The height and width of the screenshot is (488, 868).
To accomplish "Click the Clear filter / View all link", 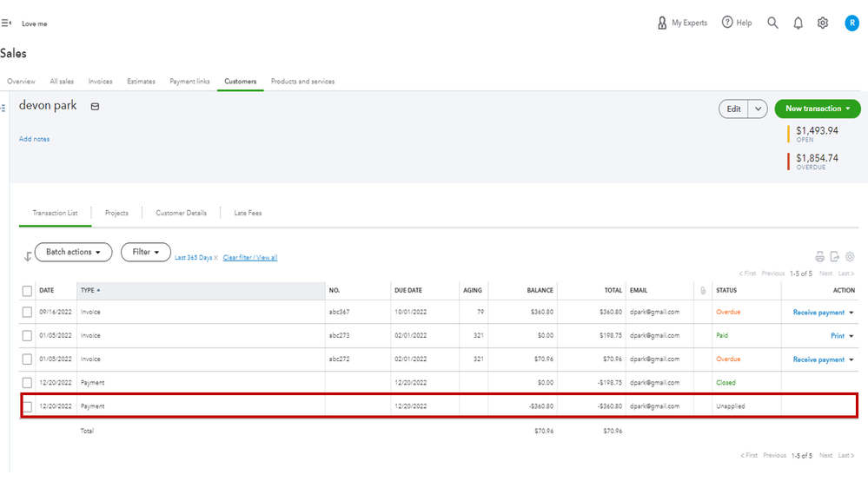I will pyautogui.click(x=250, y=258).
